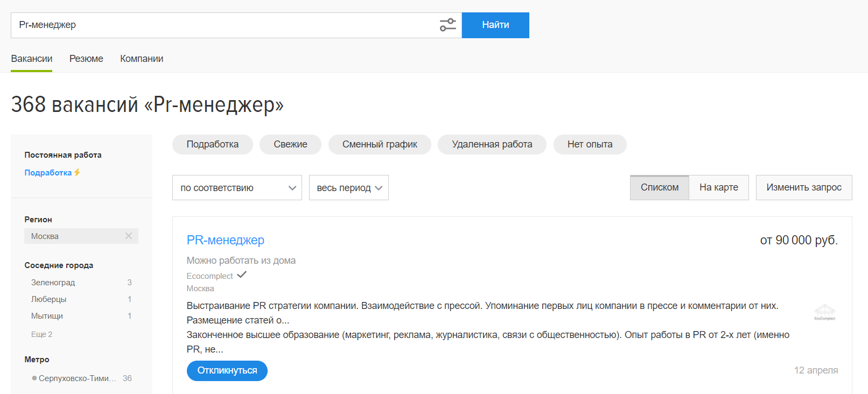Click the от 90 000 руб. salary
Image resolution: width=868 pixels, height=394 pixels.
[x=799, y=240]
